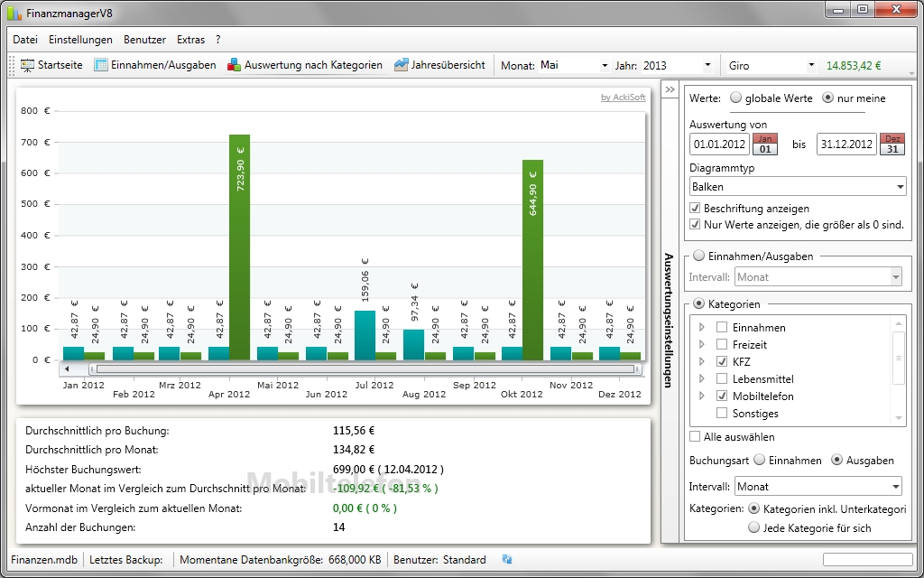Expand the Lebensmittel tree node
This screenshot has height=578, width=924.
point(701,378)
